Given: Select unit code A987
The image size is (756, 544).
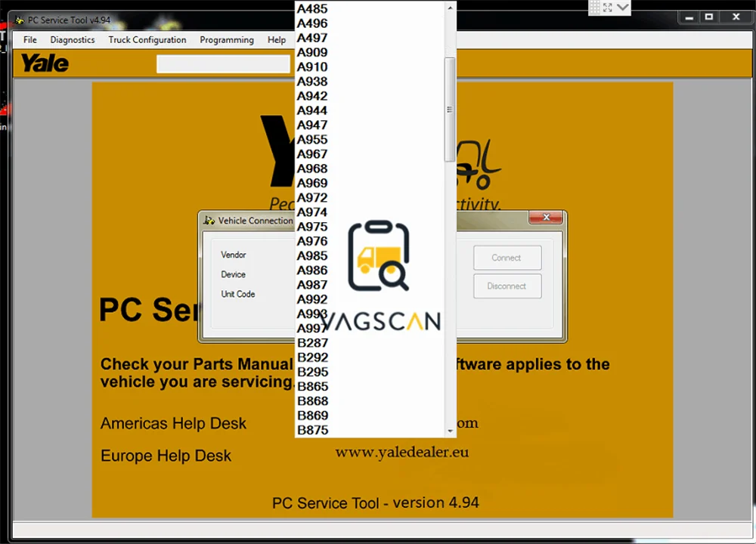Looking at the screenshot, I should point(370,285).
